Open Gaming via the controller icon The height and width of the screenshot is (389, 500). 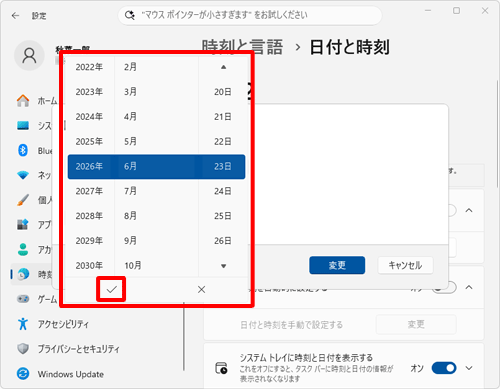pyautogui.click(x=23, y=299)
